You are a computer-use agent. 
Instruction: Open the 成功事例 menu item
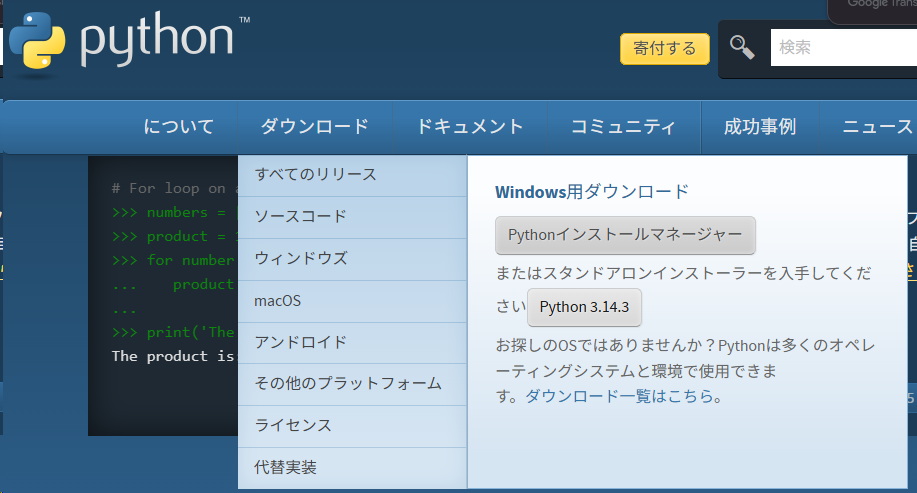click(x=760, y=126)
